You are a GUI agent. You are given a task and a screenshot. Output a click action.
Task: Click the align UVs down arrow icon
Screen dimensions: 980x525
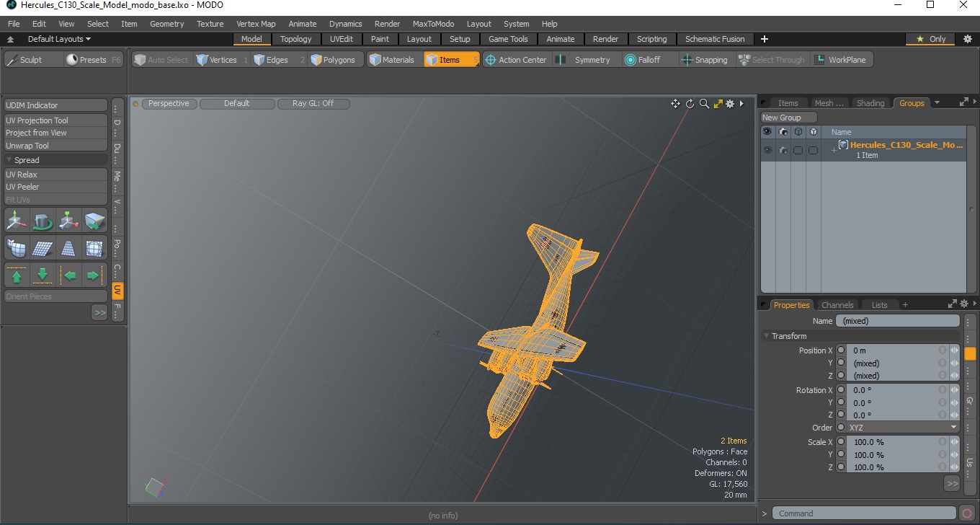[x=43, y=275]
